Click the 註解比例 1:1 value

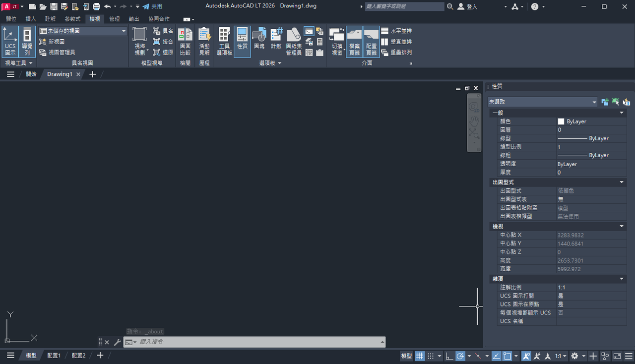pos(591,287)
